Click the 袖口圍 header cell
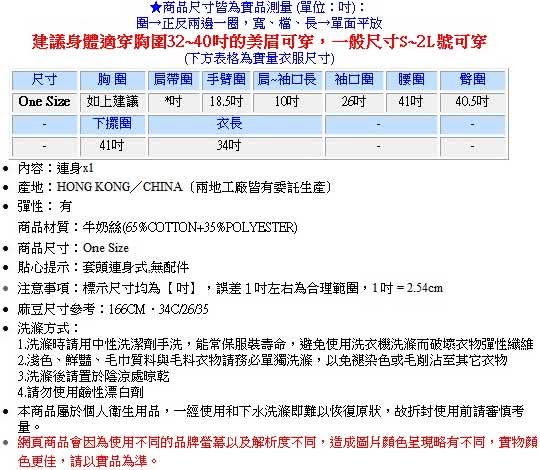 click(x=354, y=80)
